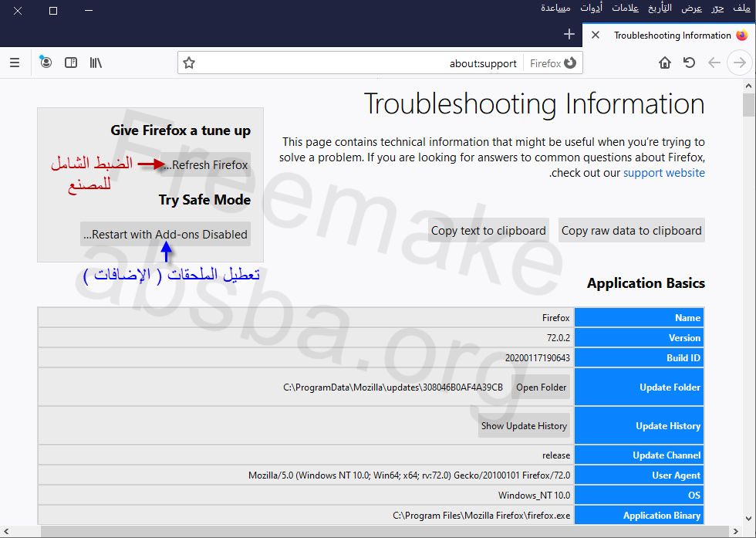Click the Give Firefox a tune up heading
Image resolution: width=756 pixels, height=538 pixels.
pos(181,130)
